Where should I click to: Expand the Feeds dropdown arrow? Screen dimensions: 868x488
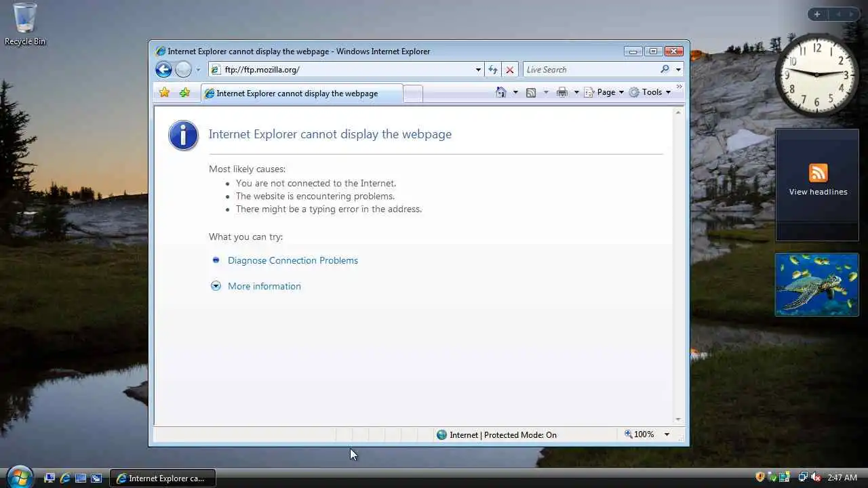(x=545, y=92)
